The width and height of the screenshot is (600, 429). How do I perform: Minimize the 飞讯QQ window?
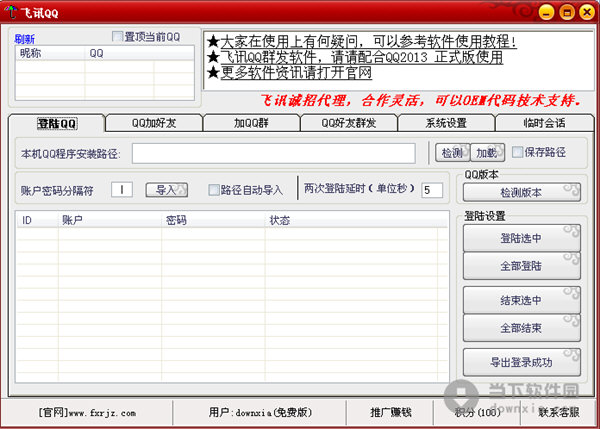coord(546,12)
